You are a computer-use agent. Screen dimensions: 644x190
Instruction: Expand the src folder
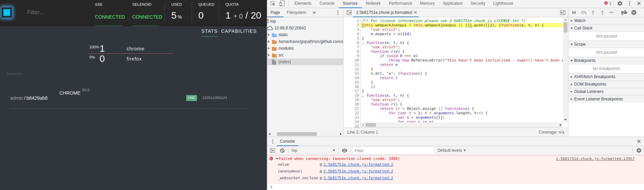tap(269, 55)
